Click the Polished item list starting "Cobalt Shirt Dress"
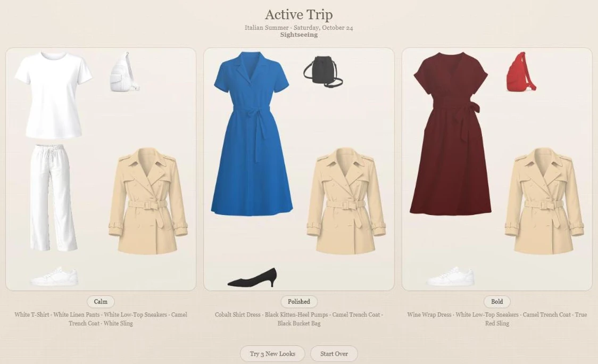598x364 pixels. [x=299, y=319]
